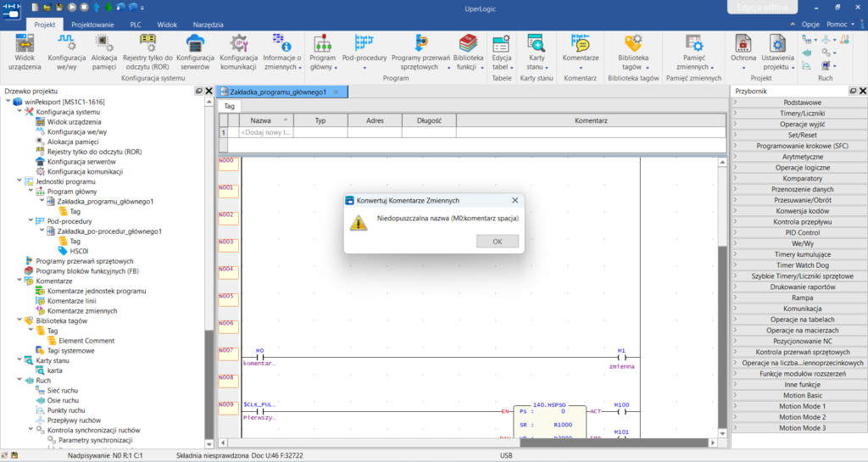
Task: Open Karty stanu ribbon icon
Action: coord(537,52)
